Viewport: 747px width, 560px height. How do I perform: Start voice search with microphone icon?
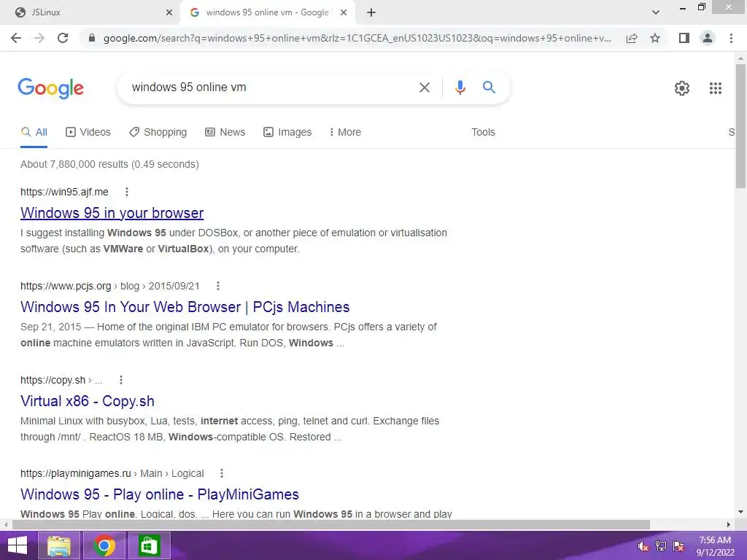coord(460,87)
